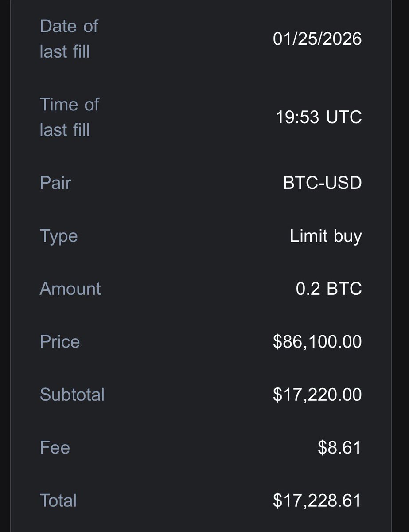Click the Fee label

[55, 447]
